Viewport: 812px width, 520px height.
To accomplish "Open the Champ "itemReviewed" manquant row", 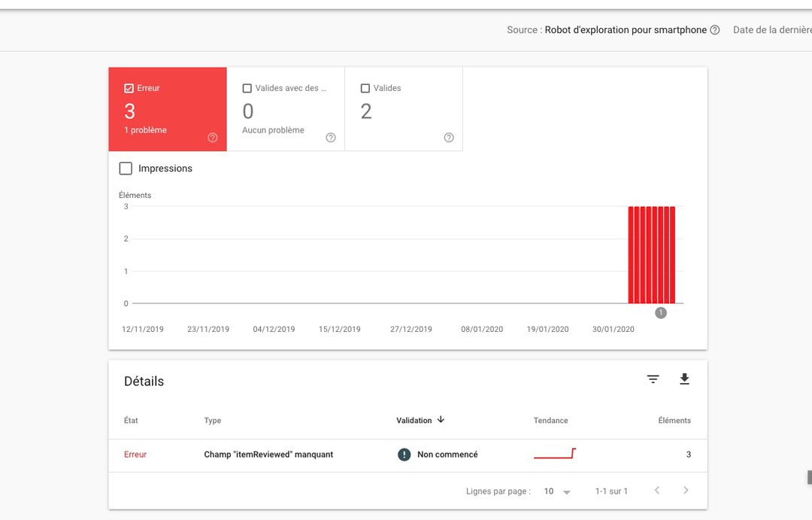I will 408,455.
